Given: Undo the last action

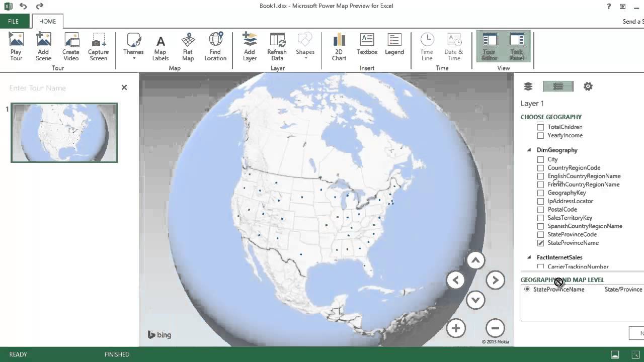Looking at the screenshot, I should pyautogui.click(x=23, y=6).
